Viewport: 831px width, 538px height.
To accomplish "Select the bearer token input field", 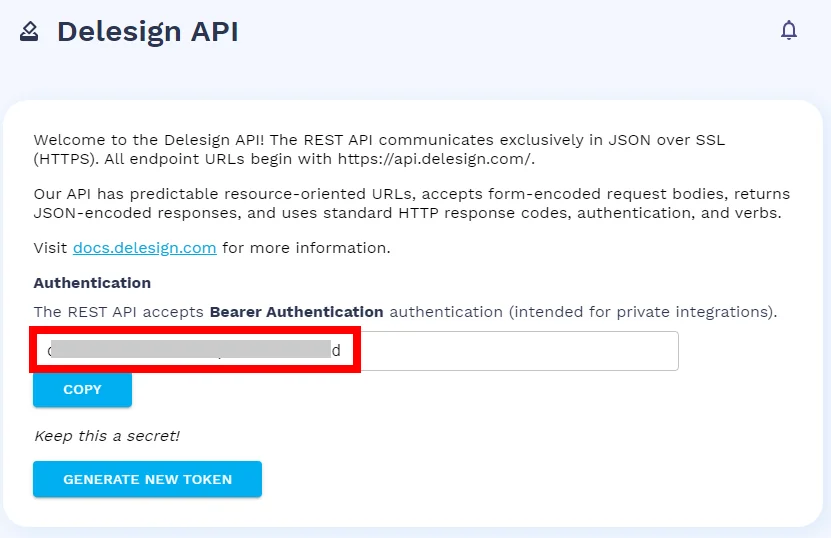I will click(356, 351).
